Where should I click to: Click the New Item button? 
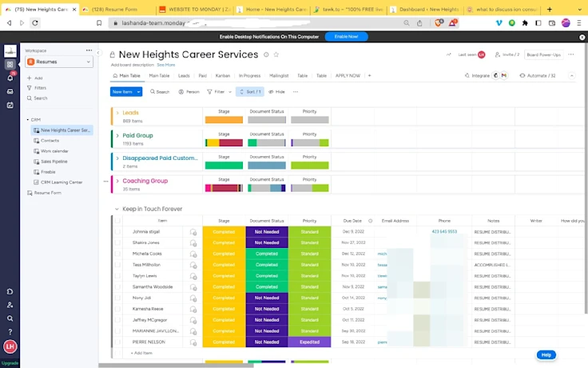[x=122, y=92]
